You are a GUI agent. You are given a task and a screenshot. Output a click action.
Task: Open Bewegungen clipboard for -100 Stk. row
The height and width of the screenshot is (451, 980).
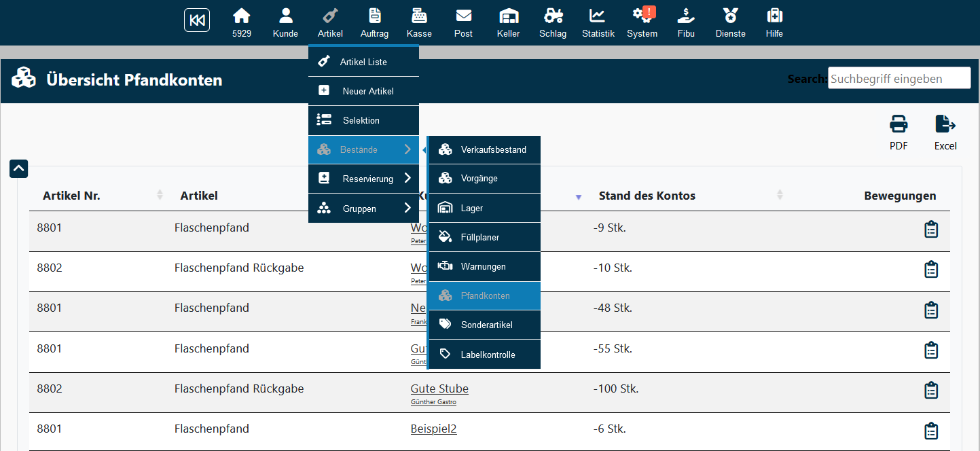931,391
